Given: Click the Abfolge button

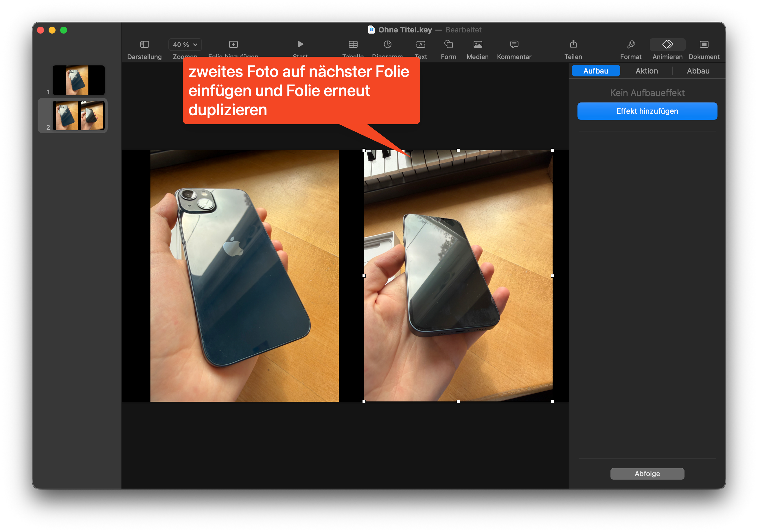Looking at the screenshot, I should click(x=647, y=474).
